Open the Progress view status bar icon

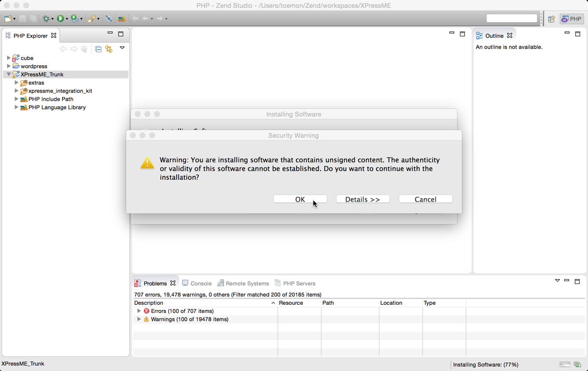[x=577, y=364]
